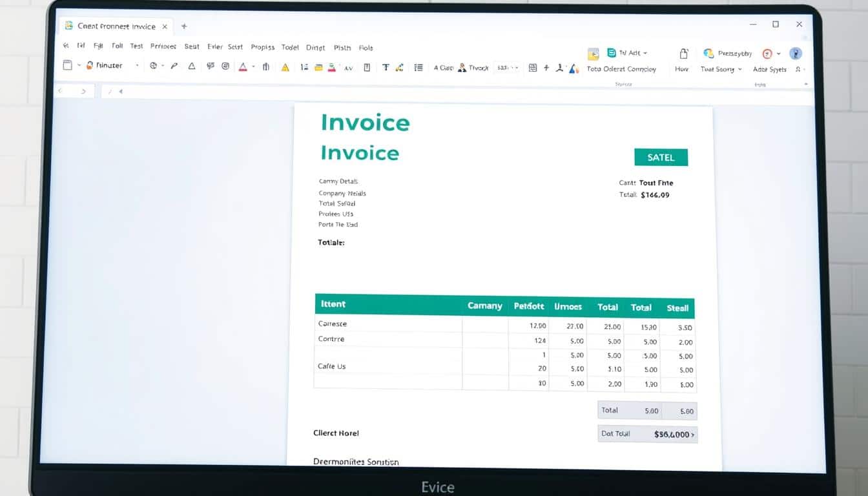Click the yellow warning triangle icon
868x496 pixels.
[285, 67]
